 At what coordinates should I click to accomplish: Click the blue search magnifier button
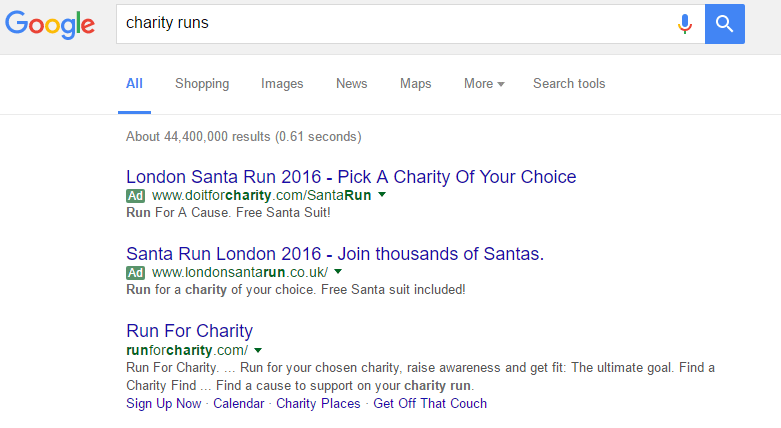[x=725, y=23]
